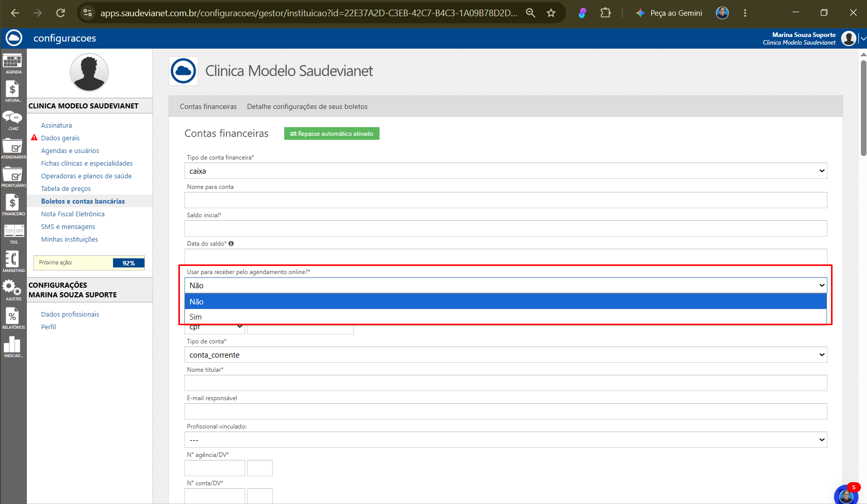The width and height of the screenshot is (867, 504).
Task: Open Boletos e contas bancárias menu item
Action: pyautogui.click(x=83, y=202)
